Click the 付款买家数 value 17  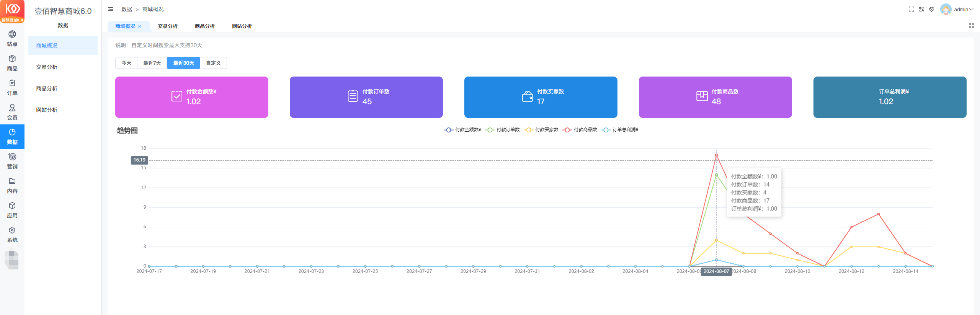(x=541, y=101)
